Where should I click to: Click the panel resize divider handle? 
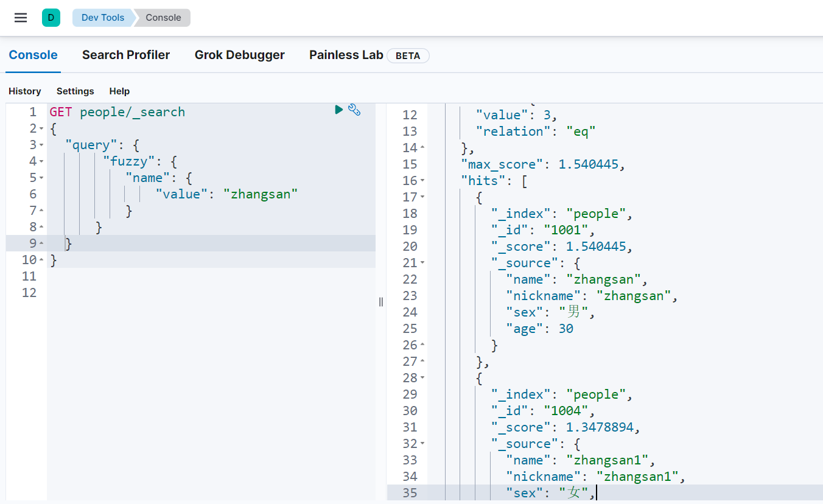381,302
